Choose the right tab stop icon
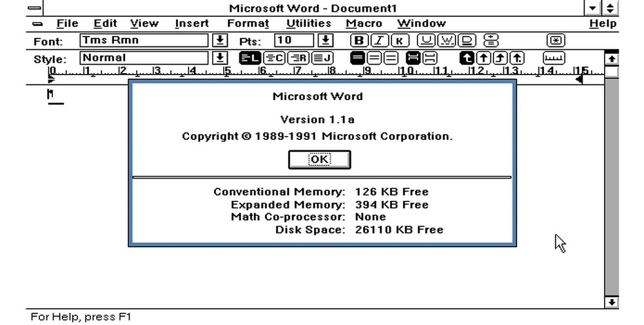The image size is (644, 325). (500, 58)
